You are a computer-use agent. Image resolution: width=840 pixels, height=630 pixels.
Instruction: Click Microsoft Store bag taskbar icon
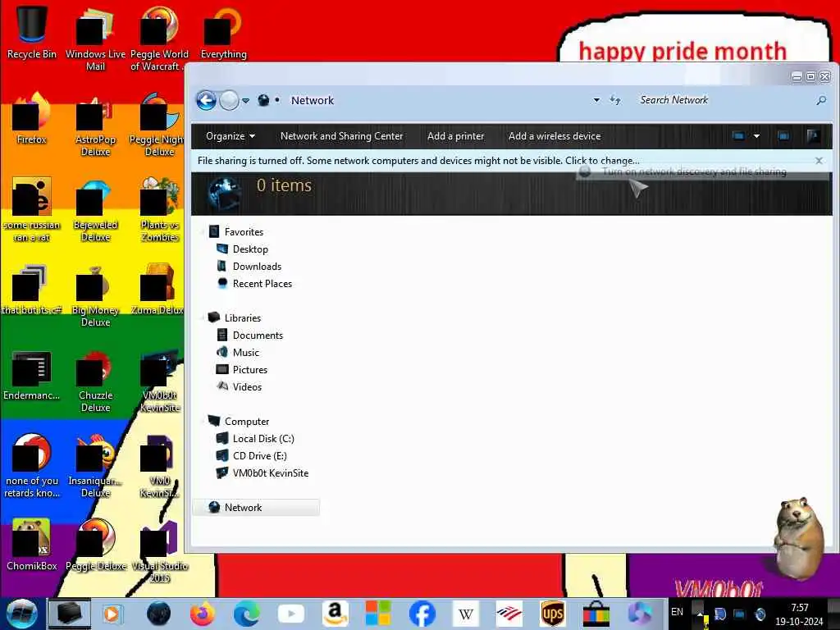point(596,614)
